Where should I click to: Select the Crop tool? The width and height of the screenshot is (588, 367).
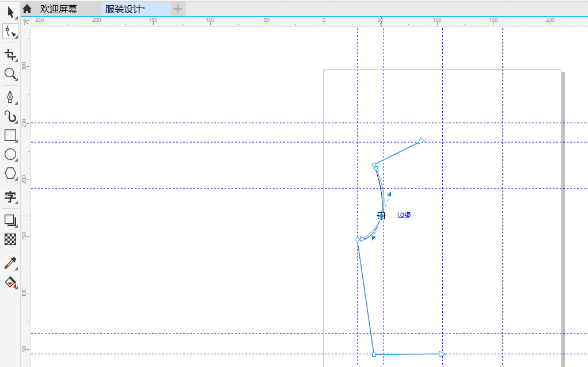tap(10, 53)
